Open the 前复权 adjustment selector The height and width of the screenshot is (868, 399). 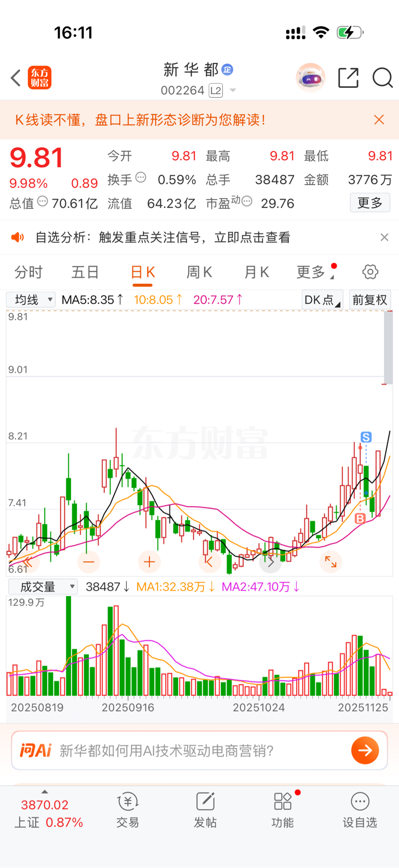(370, 300)
